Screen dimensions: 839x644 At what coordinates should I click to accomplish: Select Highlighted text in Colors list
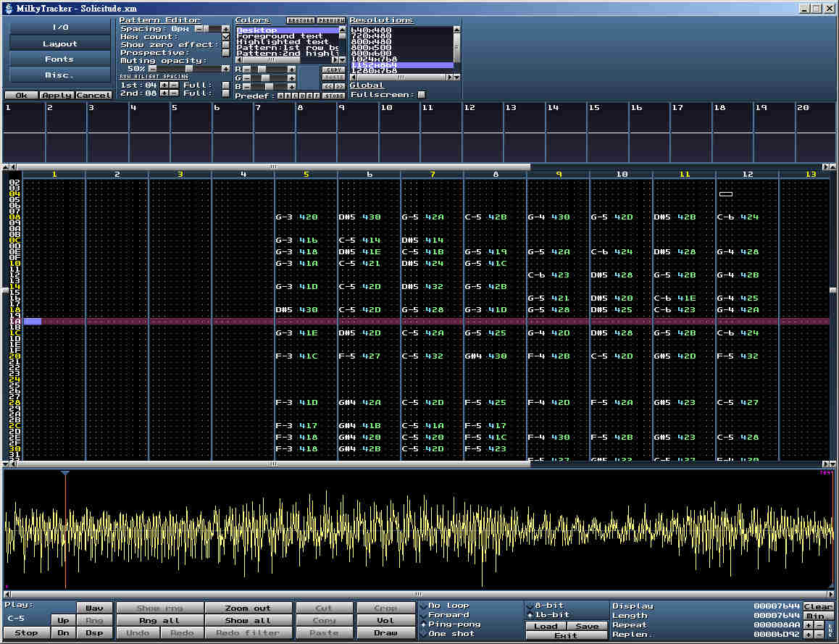287,42
